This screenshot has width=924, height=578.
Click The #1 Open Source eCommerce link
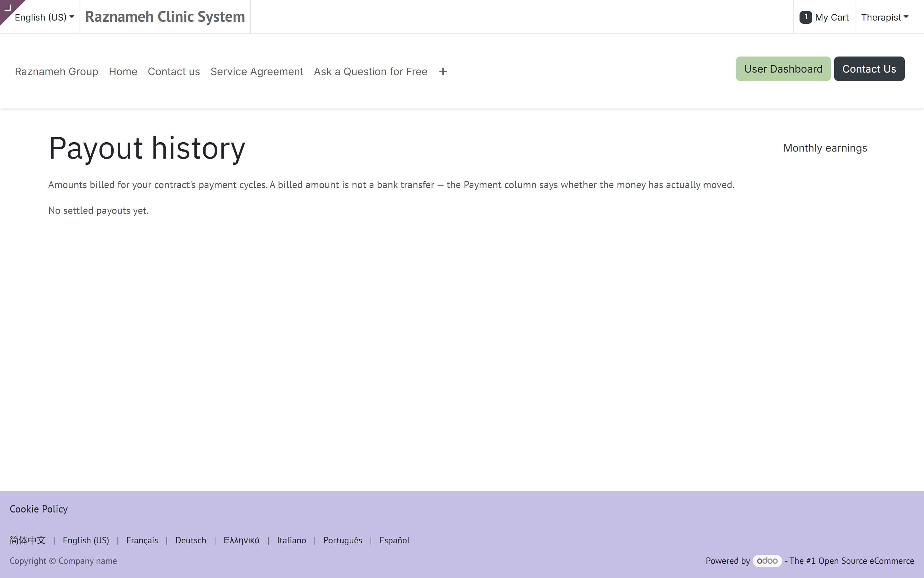pos(851,561)
